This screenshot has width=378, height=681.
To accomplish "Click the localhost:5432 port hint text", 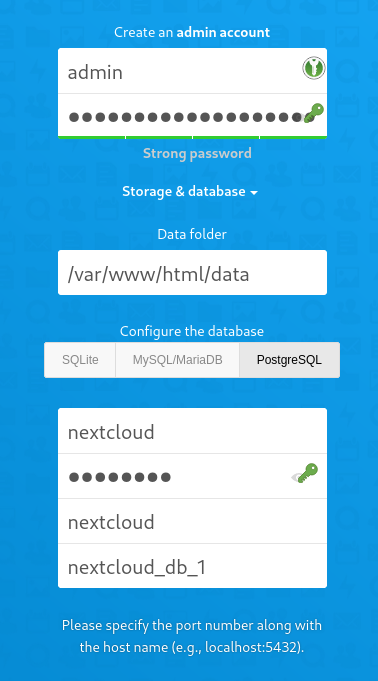I will pos(251,647).
